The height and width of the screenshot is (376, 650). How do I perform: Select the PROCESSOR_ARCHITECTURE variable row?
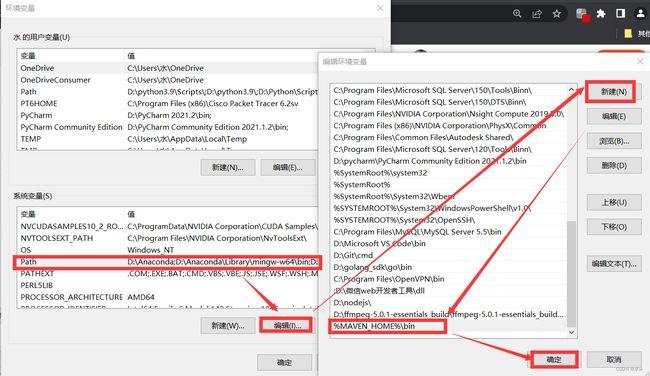pos(168,297)
